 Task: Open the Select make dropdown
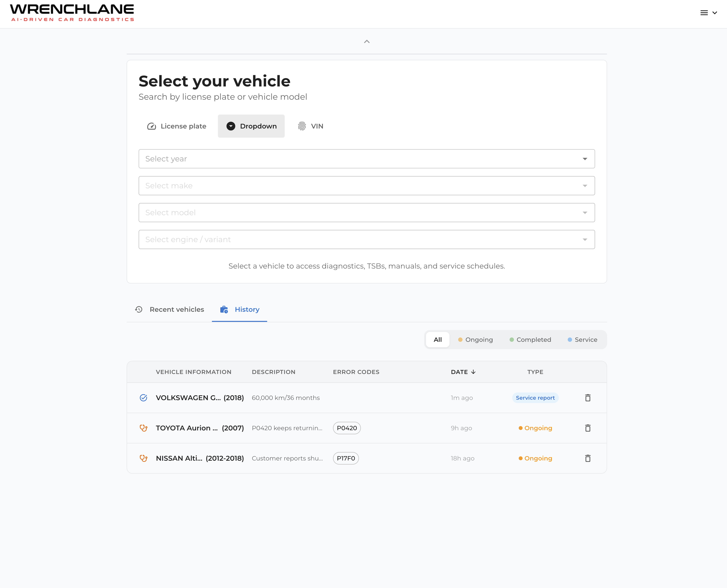367,186
